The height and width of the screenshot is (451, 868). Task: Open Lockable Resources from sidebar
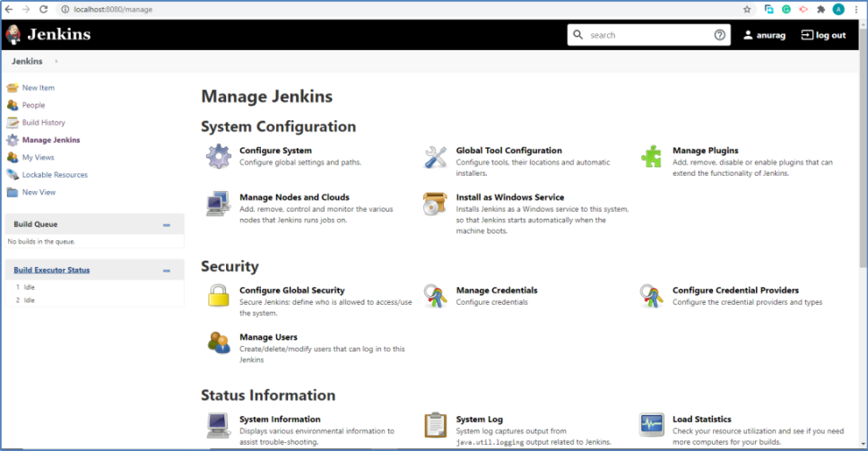55,175
